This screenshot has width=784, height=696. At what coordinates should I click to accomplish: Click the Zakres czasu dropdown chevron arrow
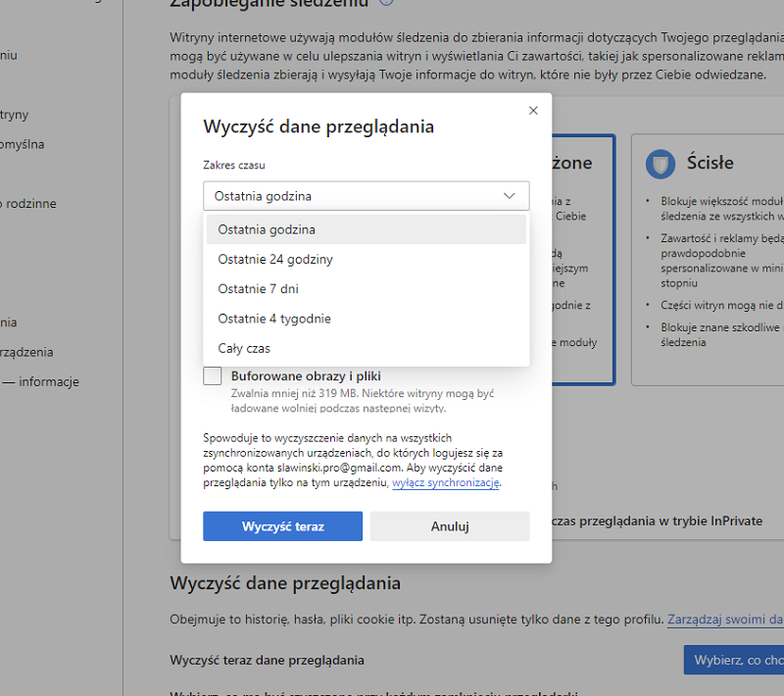click(510, 196)
